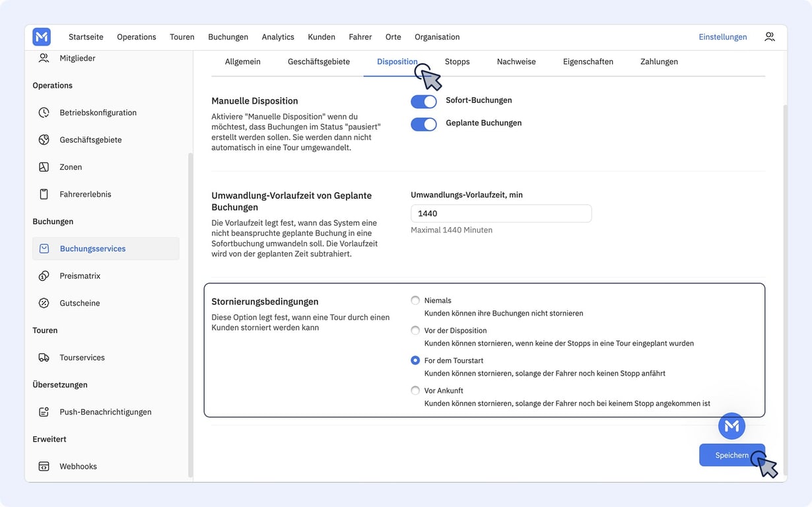Click the Preismatrix coin icon

pos(44,276)
